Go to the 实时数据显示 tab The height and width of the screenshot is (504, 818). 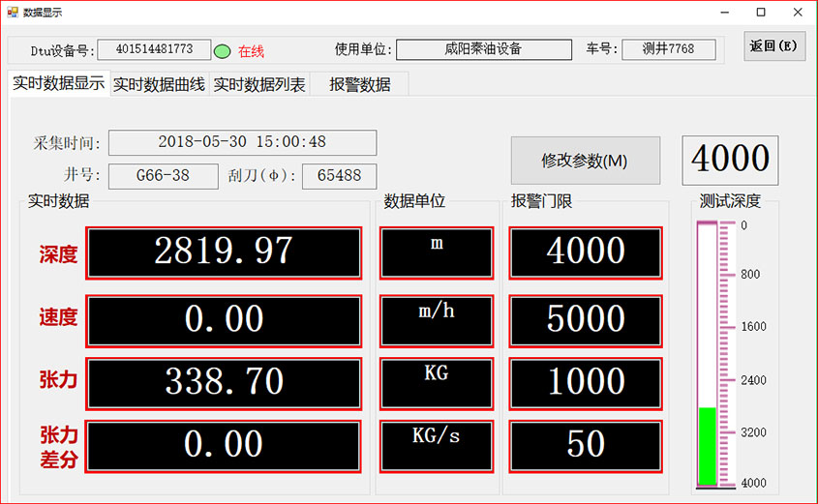[58, 83]
